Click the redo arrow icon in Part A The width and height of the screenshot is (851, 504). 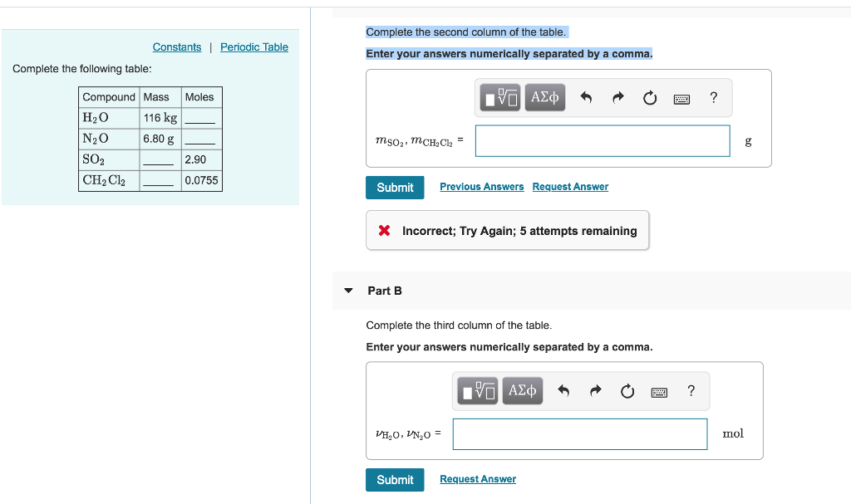[x=618, y=97]
